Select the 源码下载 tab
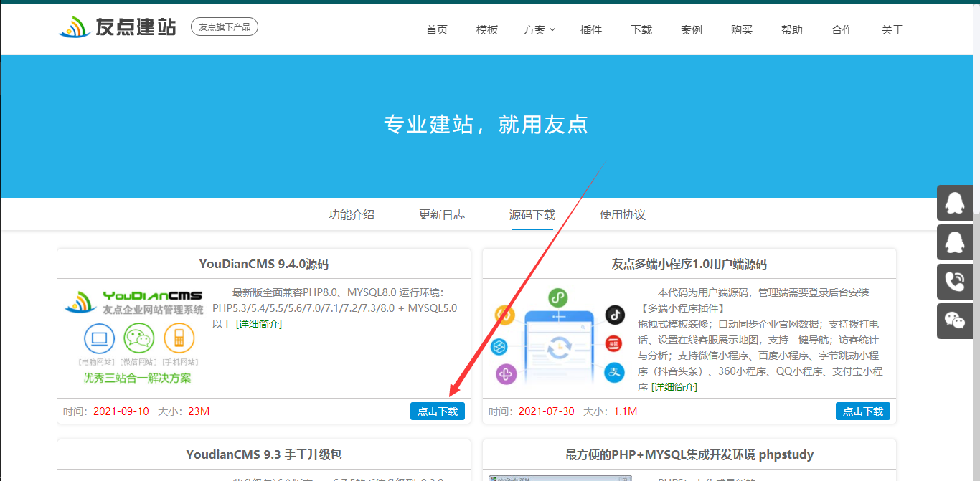 pos(532,214)
